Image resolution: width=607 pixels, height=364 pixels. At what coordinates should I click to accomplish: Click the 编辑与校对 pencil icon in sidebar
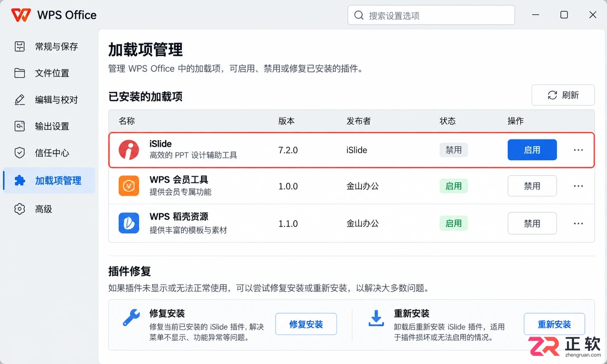(20, 100)
